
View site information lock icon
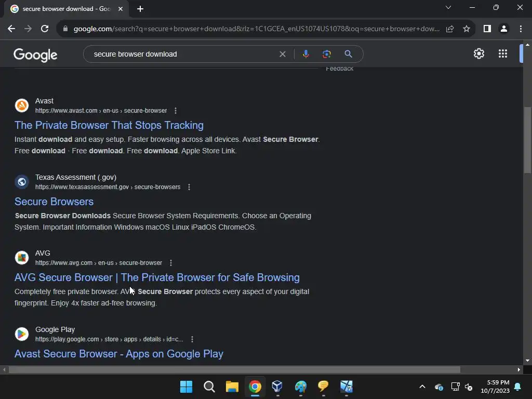point(65,29)
